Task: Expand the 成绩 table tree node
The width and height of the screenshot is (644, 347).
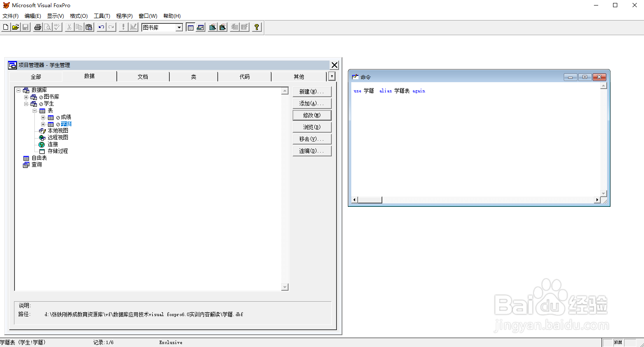Action: pyautogui.click(x=43, y=117)
